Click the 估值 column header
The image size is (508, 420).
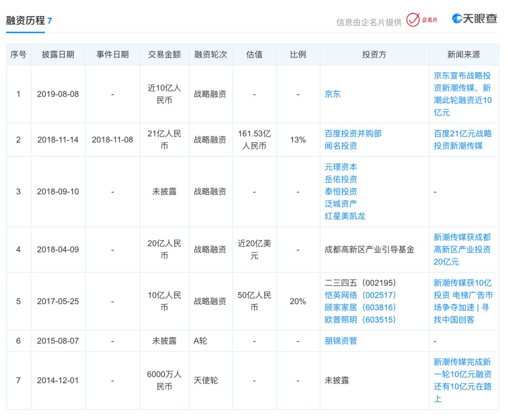[254, 55]
